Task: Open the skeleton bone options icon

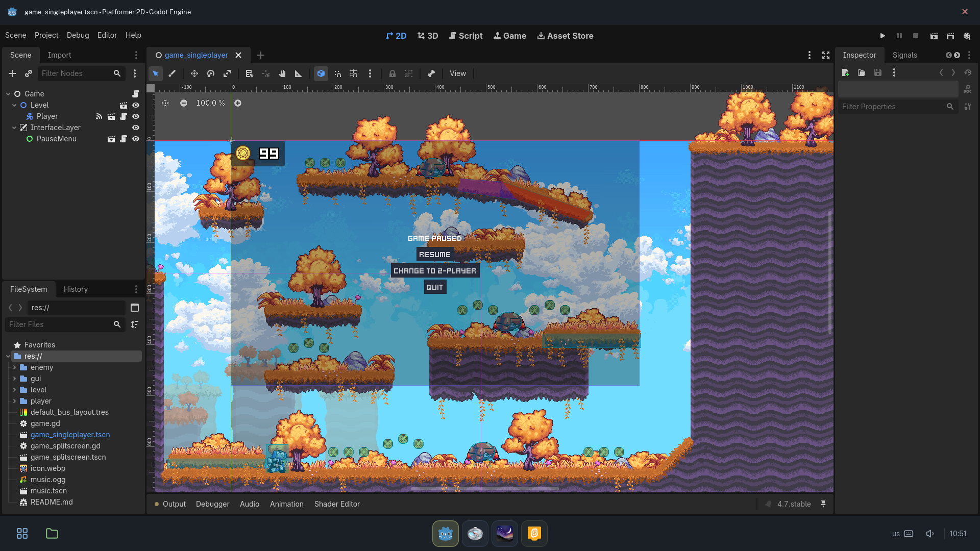Action: click(431, 73)
